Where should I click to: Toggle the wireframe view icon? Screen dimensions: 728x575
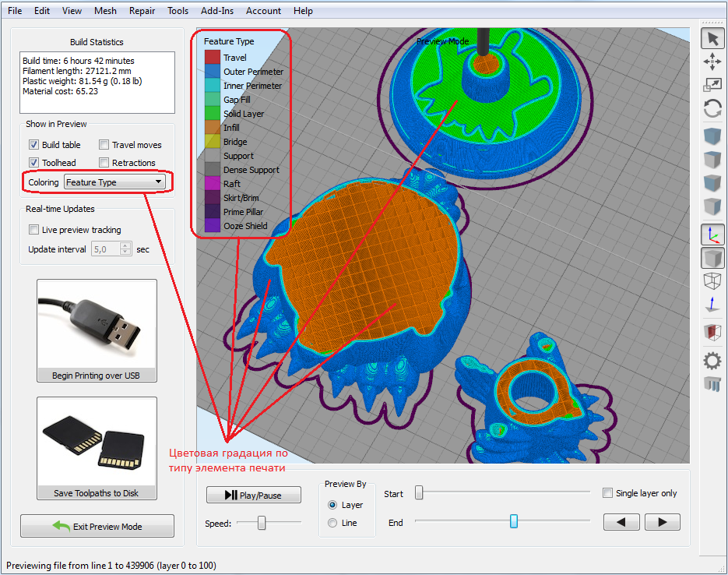(712, 280)
